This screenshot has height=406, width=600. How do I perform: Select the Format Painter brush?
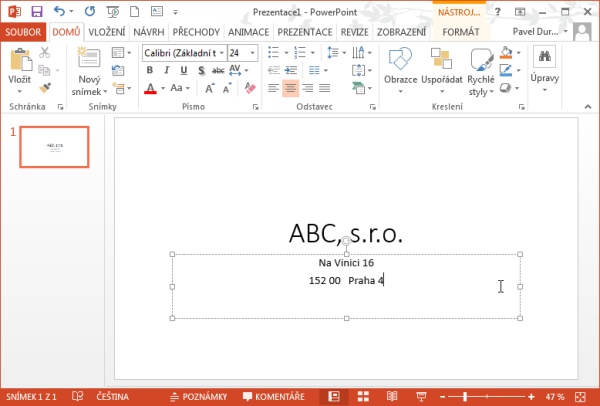coord(45,88)
